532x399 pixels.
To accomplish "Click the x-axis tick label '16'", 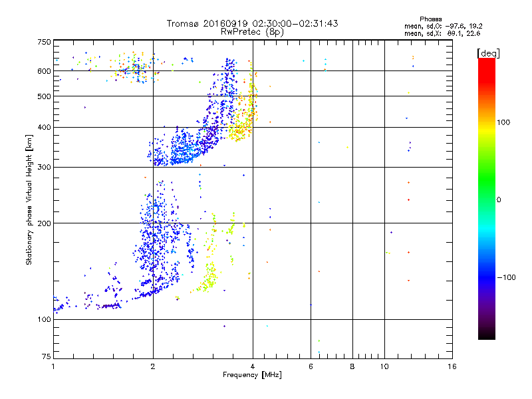I will click(x=452, y=366).
